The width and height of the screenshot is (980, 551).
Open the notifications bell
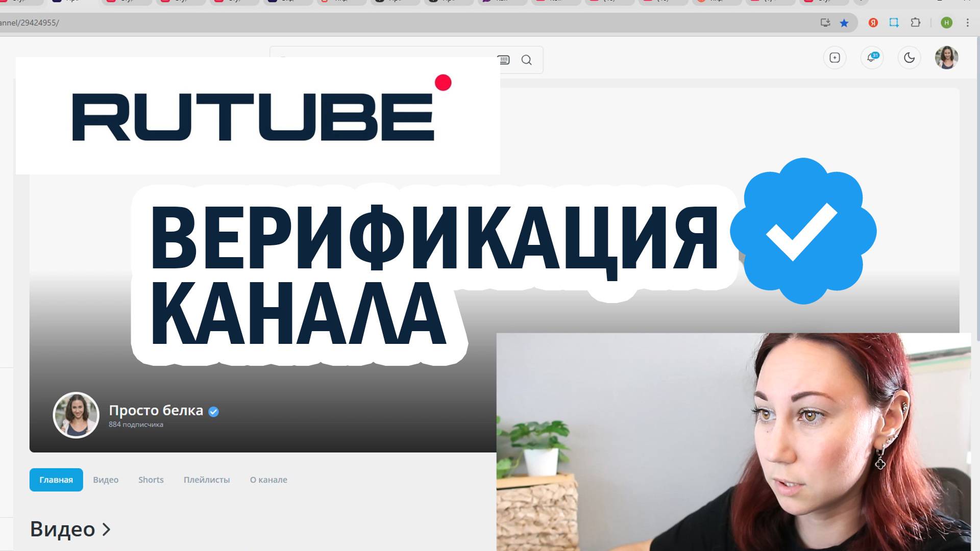click(x=872, y=58)
